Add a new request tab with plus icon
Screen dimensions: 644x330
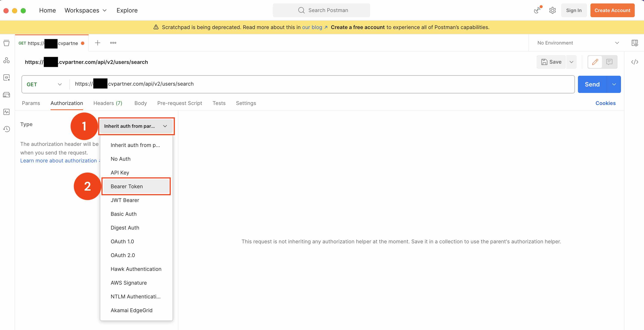tap(97, 43)
